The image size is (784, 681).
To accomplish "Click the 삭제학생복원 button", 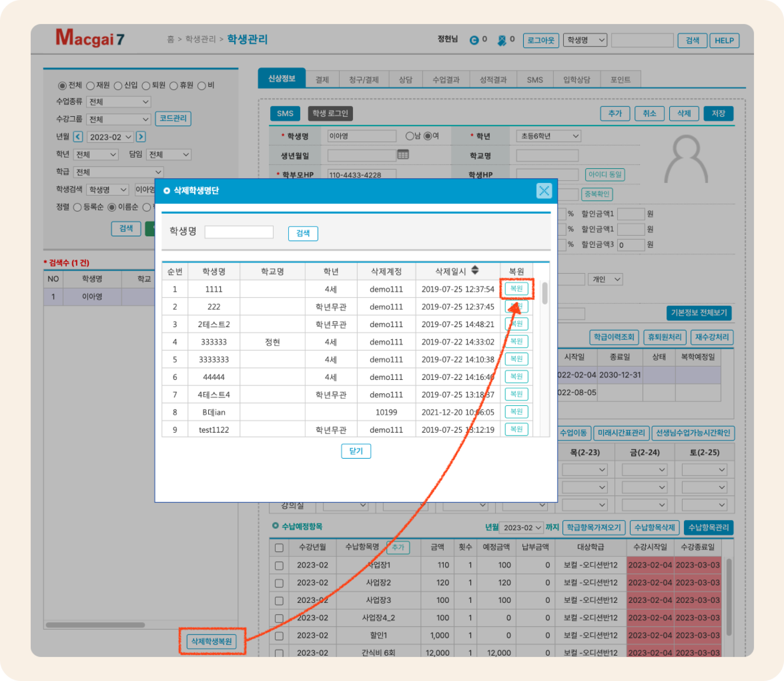I will click(x=212, y=641).
